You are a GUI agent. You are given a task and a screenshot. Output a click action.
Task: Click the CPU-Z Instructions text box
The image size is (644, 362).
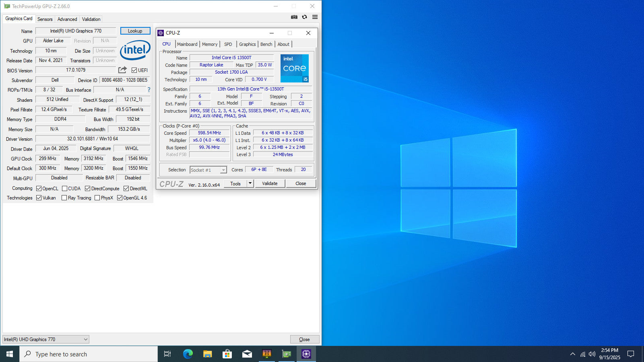pyautogui.click(x=251, y=113)
